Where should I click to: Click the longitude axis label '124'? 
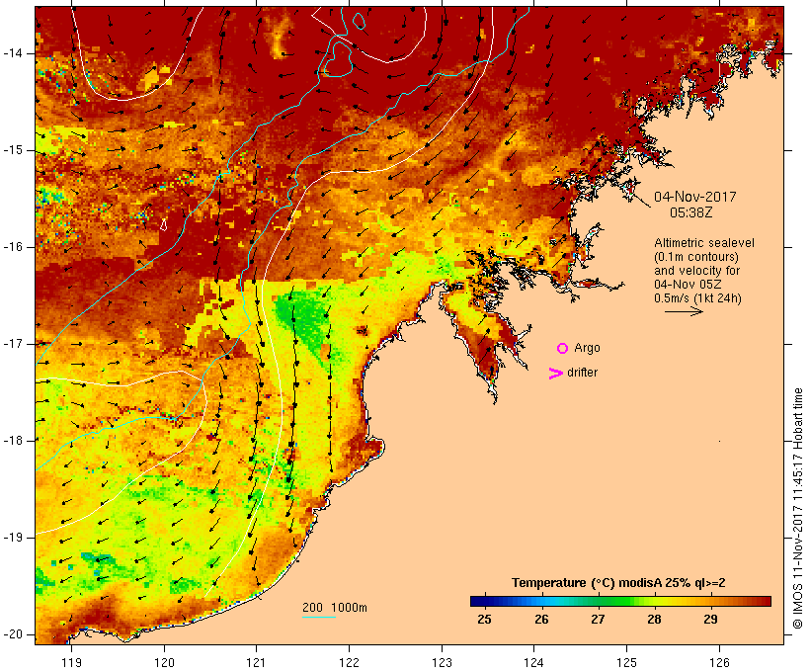click(x=533, y=662)
